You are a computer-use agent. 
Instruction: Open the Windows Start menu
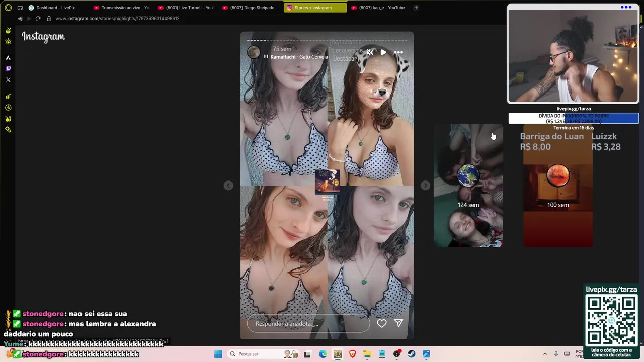point(218,354)
